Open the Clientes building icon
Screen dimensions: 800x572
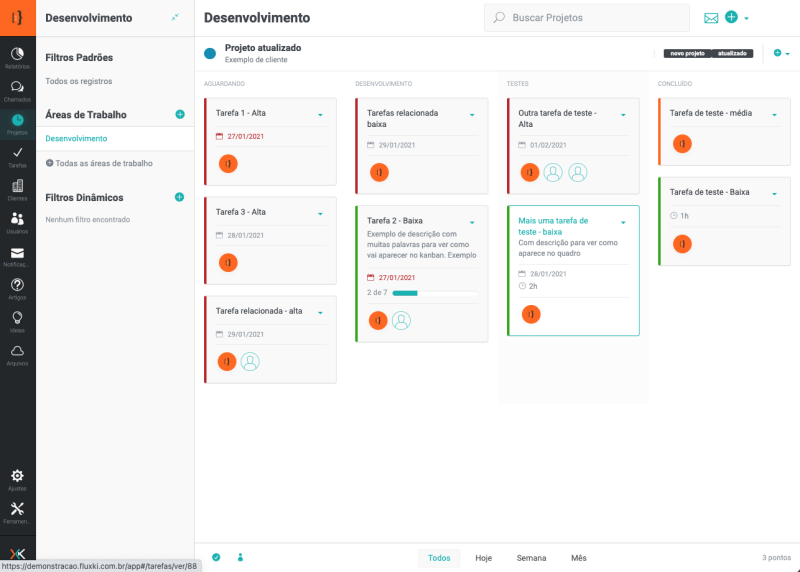pos(17,188)
